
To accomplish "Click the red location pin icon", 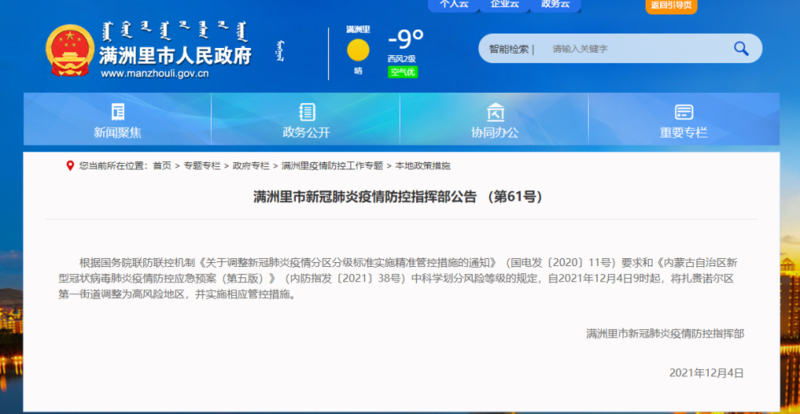I will coord(69,165).
